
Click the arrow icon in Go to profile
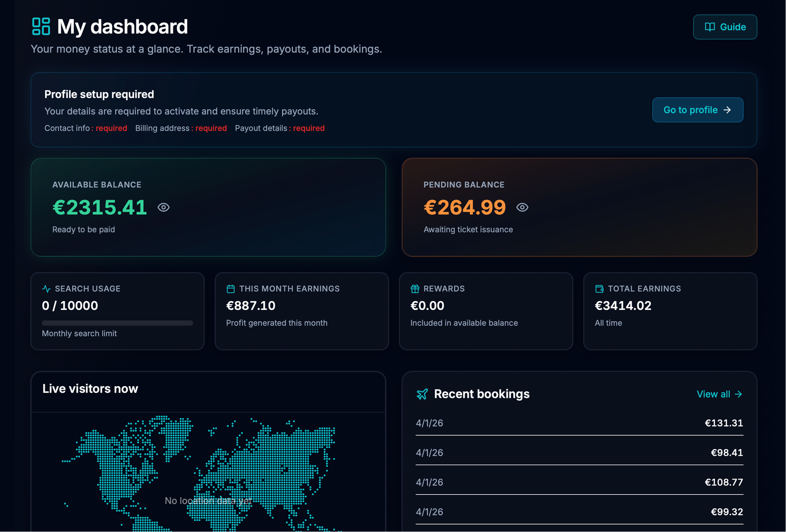click(728, 110)
